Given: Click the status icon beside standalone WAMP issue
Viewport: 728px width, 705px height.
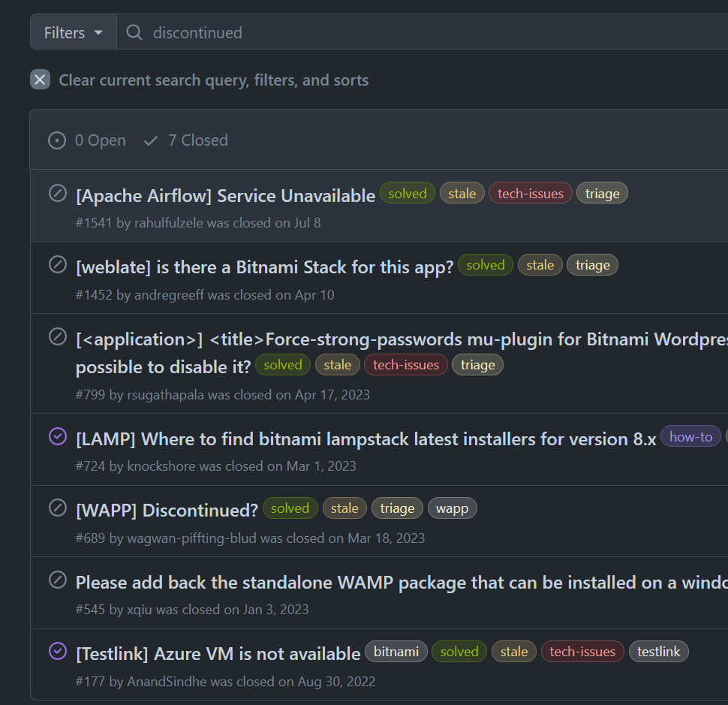Looking at the screenshot, I should pyautogui.click(x=58, y=580).
